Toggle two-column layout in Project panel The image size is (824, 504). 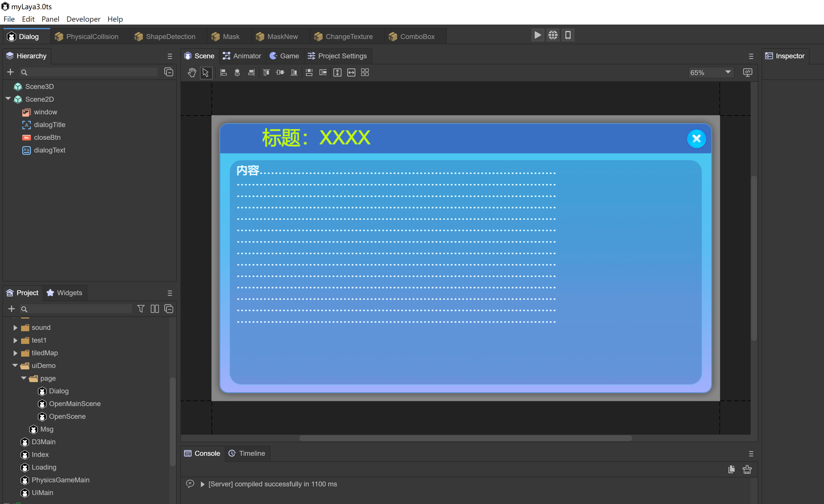coord(155,309)
